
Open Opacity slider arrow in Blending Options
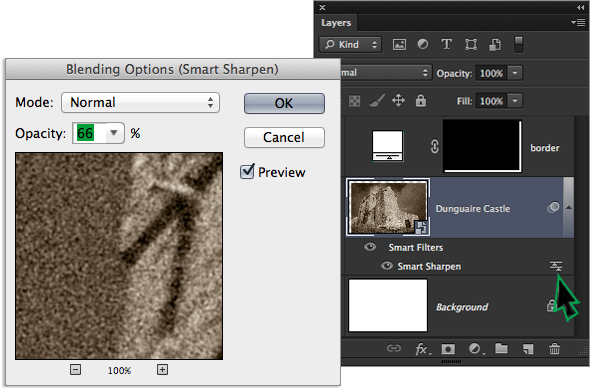tap(114, 133)
